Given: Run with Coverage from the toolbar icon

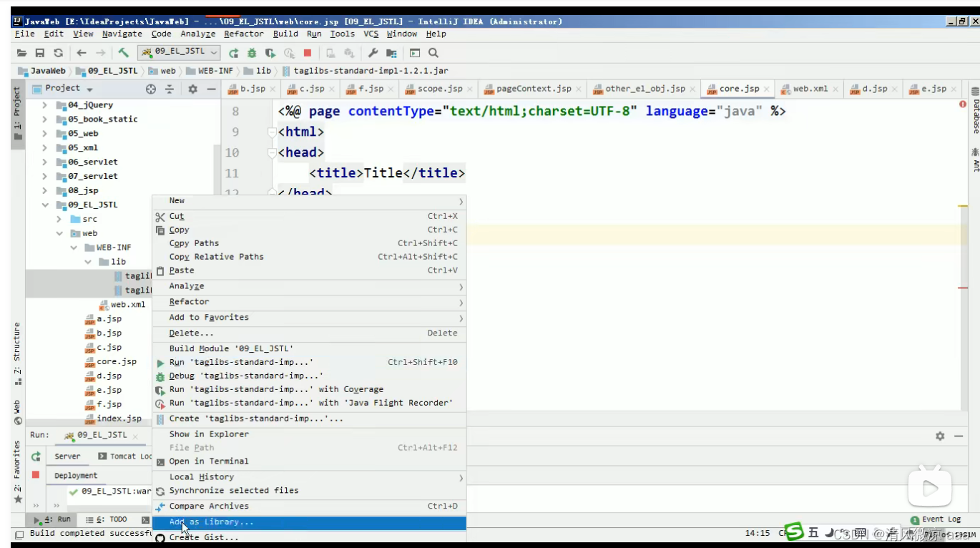Looking at the screenshot, I should (x=270, y=53).
